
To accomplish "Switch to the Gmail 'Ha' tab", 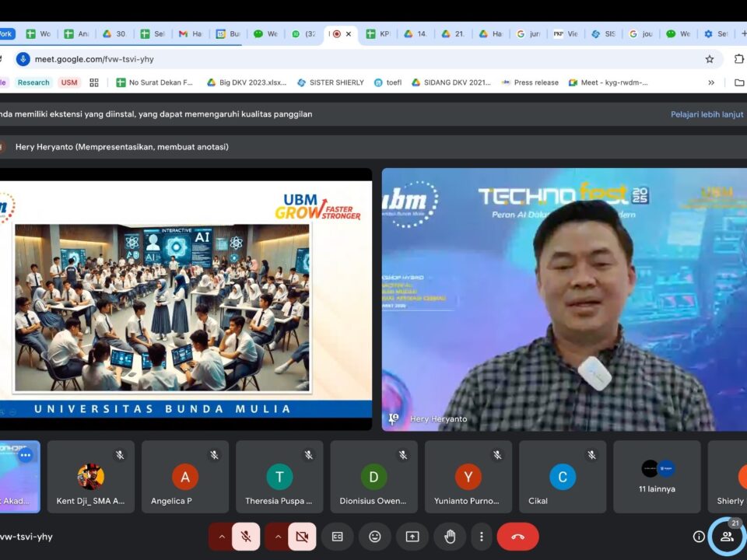I will [x=191, y=33].
